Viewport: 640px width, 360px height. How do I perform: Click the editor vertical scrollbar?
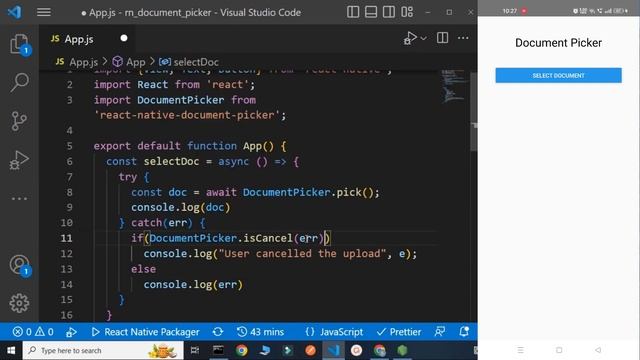(x=473, y=112)
